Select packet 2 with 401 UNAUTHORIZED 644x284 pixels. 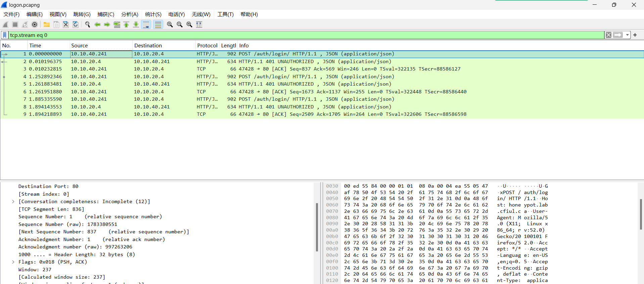(322, 61)
